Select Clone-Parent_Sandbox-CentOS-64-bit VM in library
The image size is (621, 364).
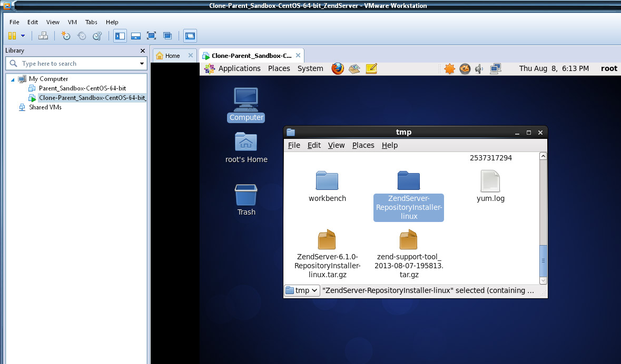[92, 98]
